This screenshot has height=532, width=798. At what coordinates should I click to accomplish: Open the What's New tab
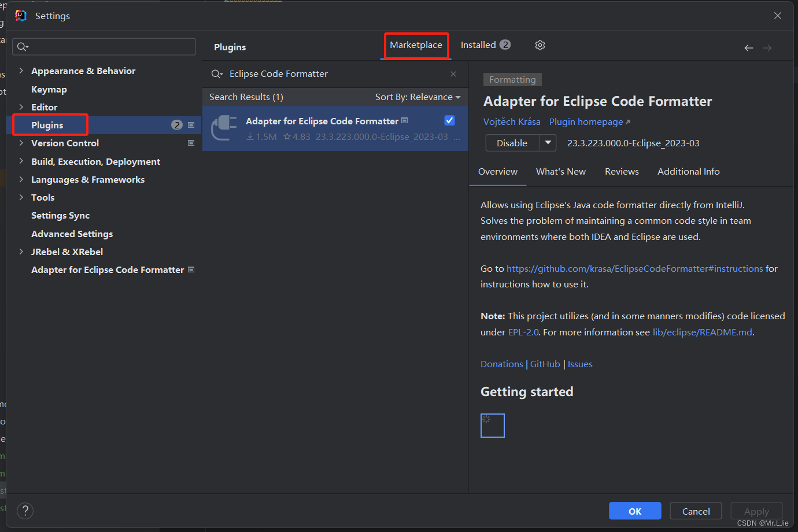tap(561, 172)
